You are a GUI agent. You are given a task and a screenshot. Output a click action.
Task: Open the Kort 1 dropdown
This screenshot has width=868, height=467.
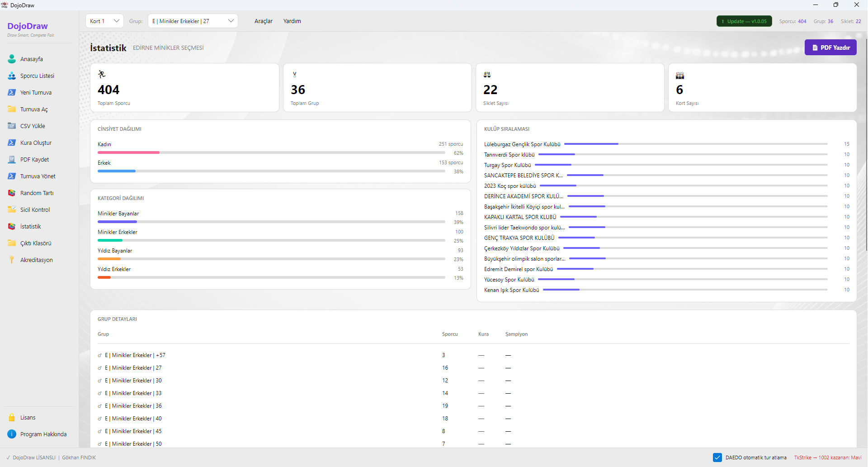pos(104,21)
